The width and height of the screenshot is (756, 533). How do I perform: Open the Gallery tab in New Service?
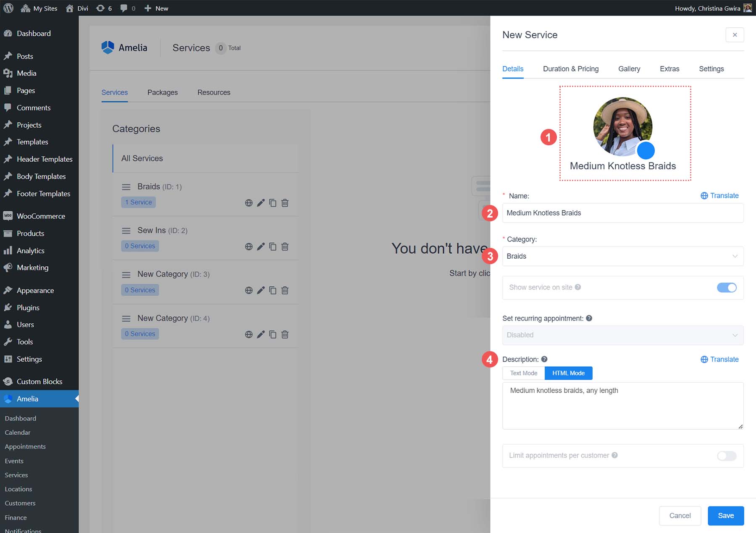(x=629, y=69)
